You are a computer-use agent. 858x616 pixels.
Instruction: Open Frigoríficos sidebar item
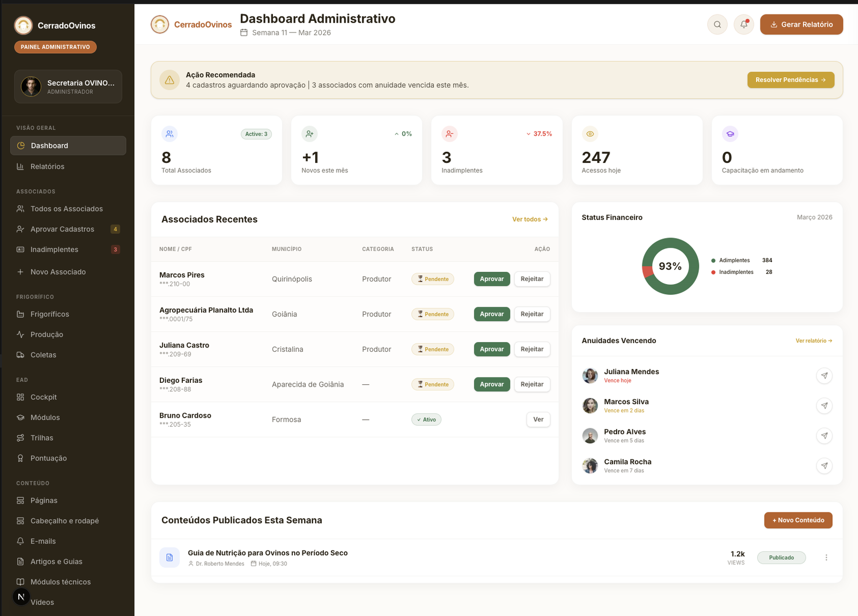68,314
